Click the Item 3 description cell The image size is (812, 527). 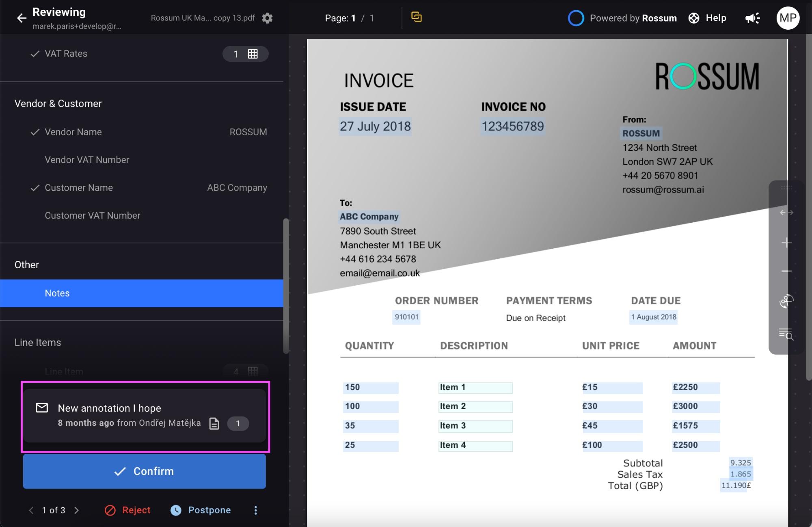pos(475,426)
